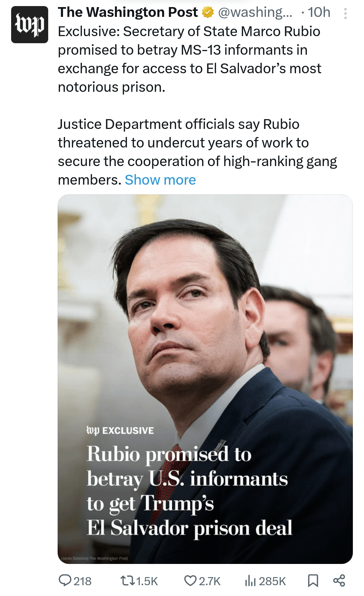
Task: Click the 1.5K reposts count
Action: (x=147, y=581)
